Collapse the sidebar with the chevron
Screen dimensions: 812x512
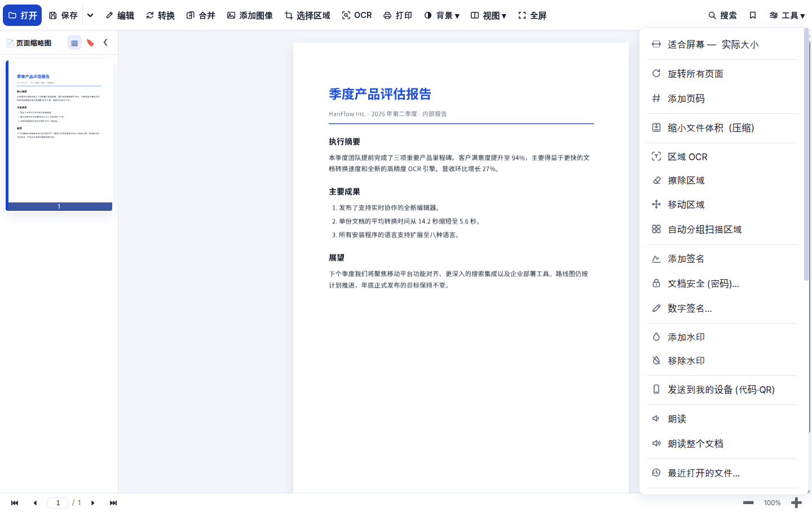point(105,42)
